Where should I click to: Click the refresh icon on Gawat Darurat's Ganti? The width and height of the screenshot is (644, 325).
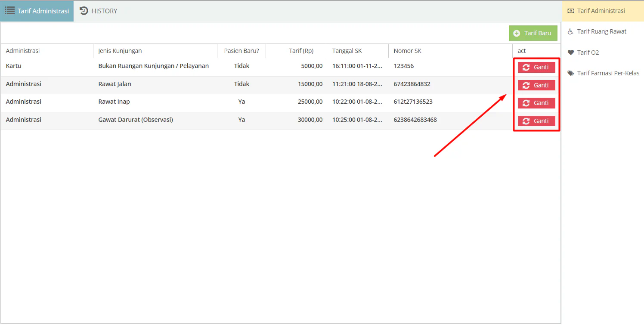[x=526, y=121]
